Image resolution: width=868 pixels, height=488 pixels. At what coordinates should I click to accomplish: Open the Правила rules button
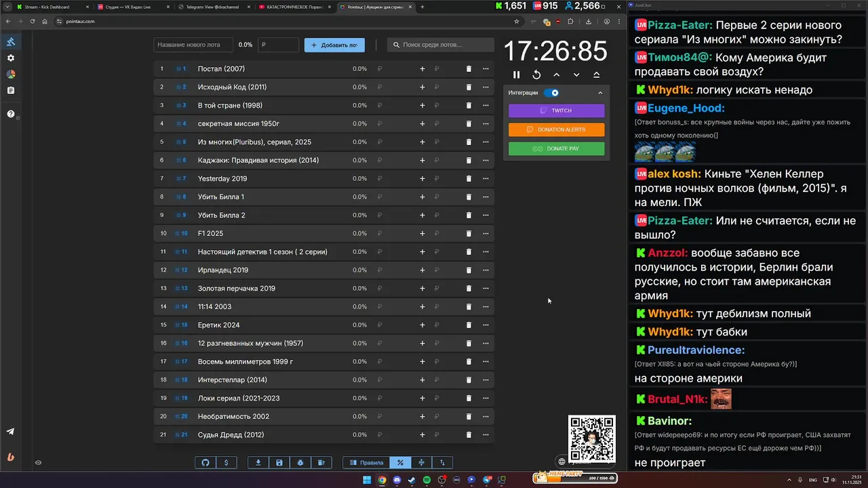(x=366, y=463)
